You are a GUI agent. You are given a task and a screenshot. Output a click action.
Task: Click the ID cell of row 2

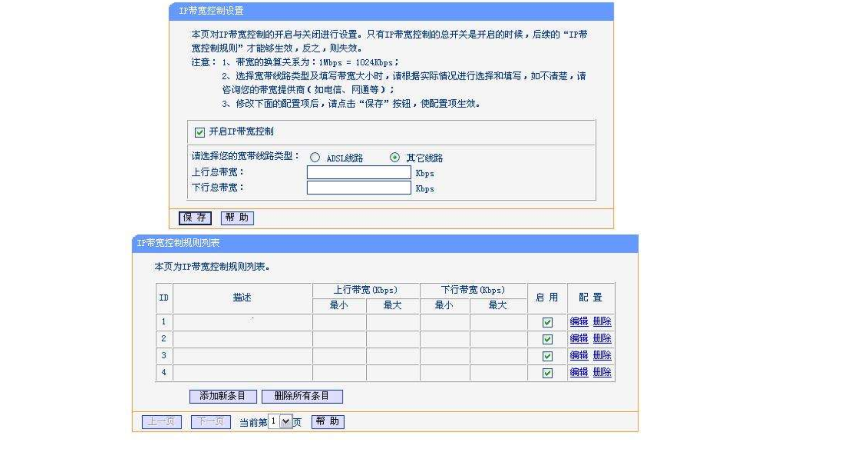point(164,338)
